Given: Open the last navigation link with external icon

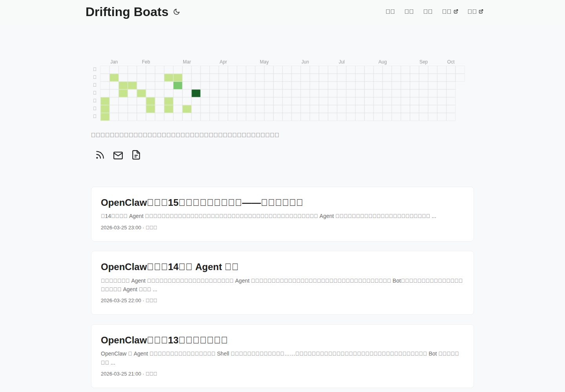Looking at the screenshot, I should click(476, 12).
